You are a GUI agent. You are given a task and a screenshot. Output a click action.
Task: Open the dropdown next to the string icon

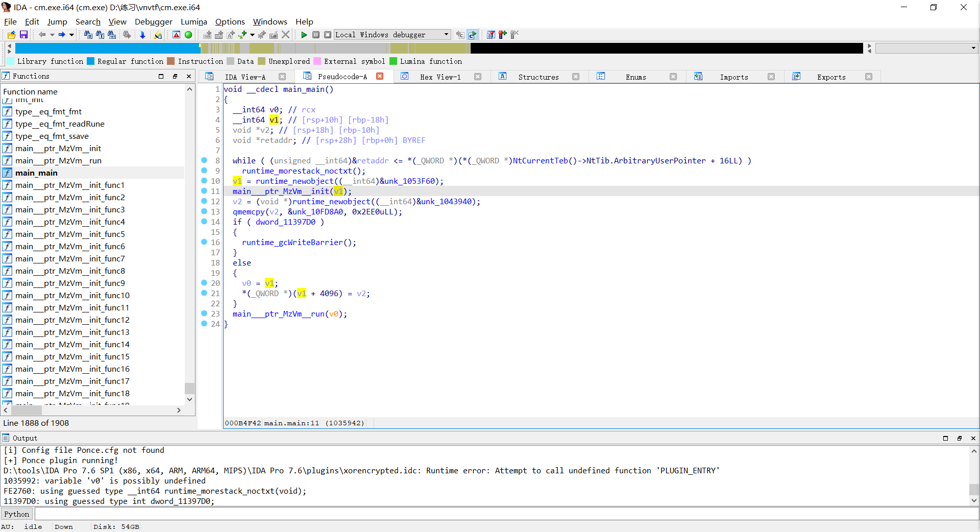click(x=252, y=35)
